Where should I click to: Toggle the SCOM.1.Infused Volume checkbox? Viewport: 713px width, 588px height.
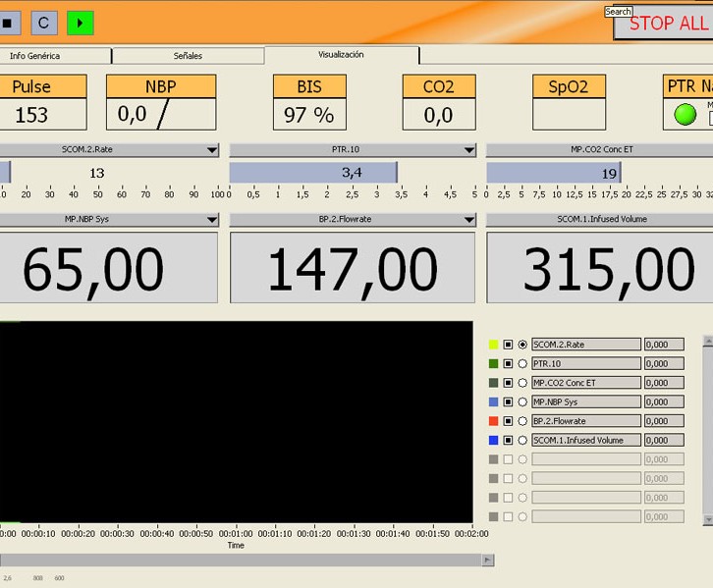pyautogui.click(x=508, y=440)
